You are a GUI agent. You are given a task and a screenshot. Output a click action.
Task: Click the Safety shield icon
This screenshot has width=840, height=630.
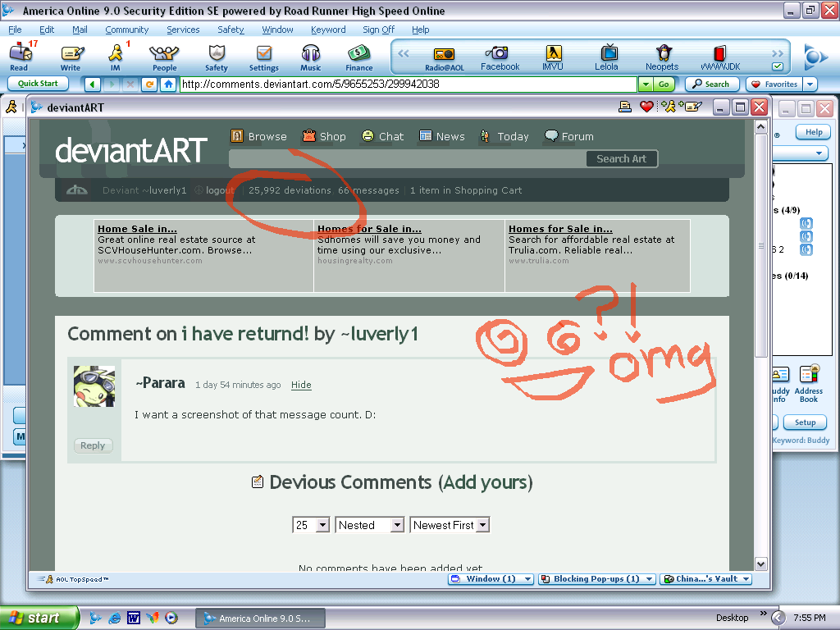click(x=217, y=57)
